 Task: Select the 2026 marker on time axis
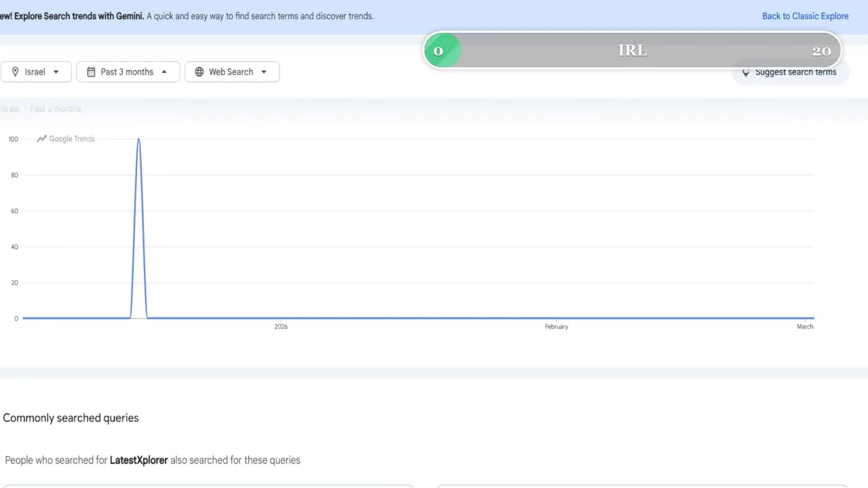[x=281, y=327]
